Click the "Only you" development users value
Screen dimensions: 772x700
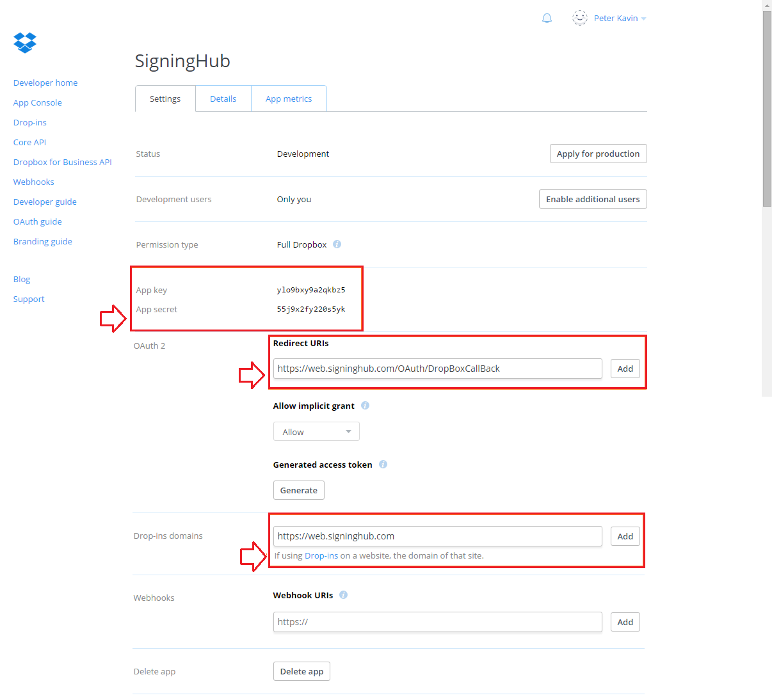point(294,199)
